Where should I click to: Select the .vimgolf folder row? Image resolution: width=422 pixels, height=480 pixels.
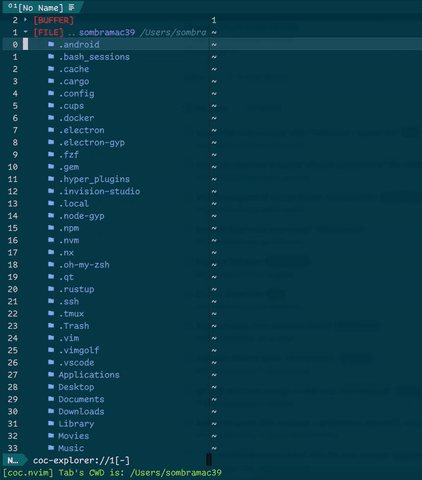105,350
